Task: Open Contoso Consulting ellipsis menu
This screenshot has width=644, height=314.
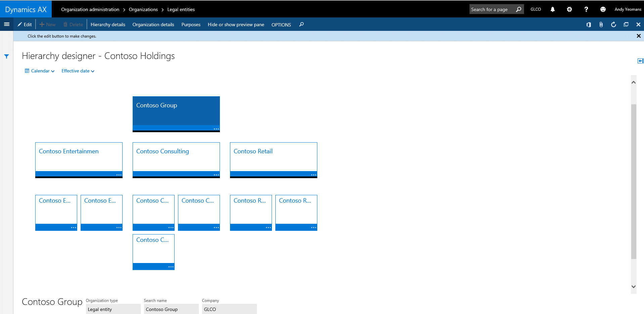Action: [x=216, y=175]
